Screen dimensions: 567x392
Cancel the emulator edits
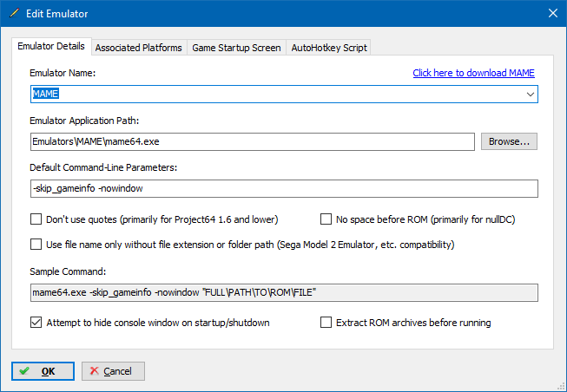113,371
